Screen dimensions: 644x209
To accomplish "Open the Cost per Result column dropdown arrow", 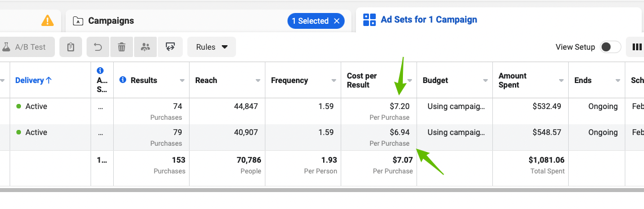I will [x=410, y=81].
